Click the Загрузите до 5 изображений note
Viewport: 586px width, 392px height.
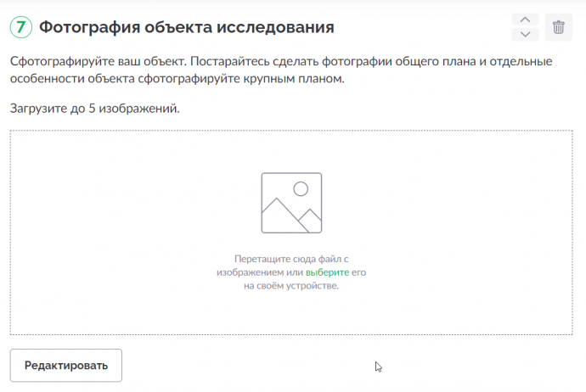pos(95,109)
